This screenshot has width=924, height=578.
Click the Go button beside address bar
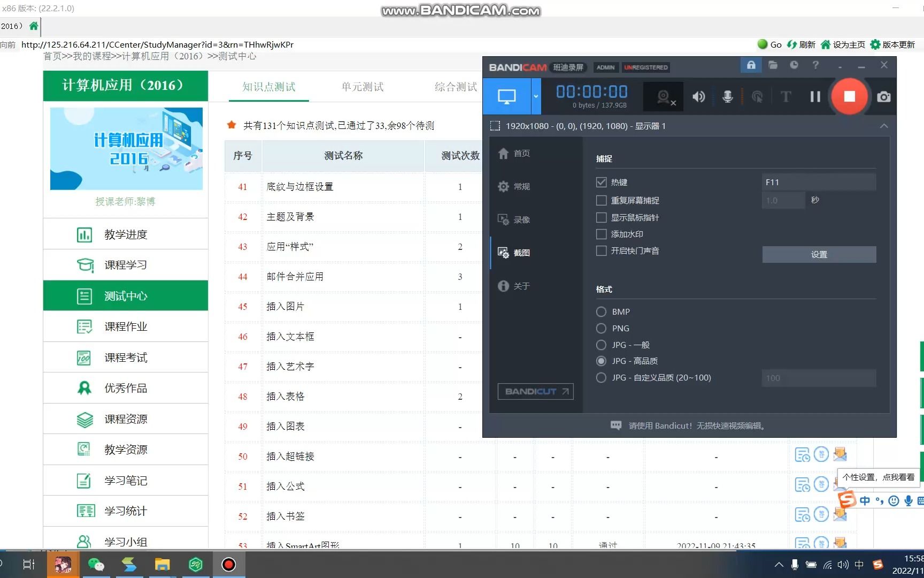point(769,44)
